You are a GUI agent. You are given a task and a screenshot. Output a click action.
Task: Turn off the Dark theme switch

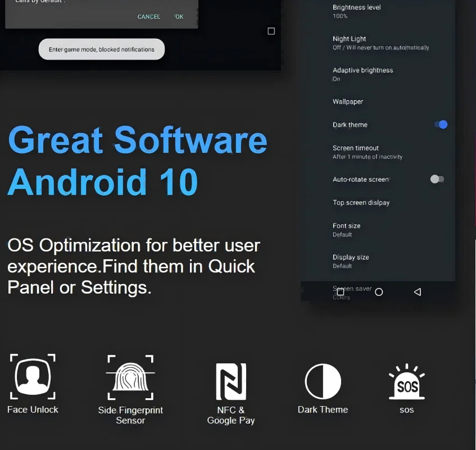click(441, 124)
